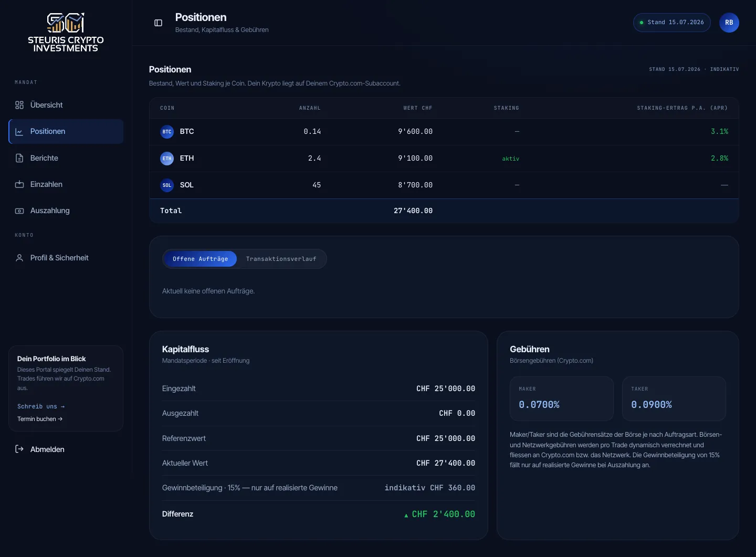This screenshot has width=756, height=557.
Task: Click the Dein Portfolio im Blick card title
Action: point(51,359)
